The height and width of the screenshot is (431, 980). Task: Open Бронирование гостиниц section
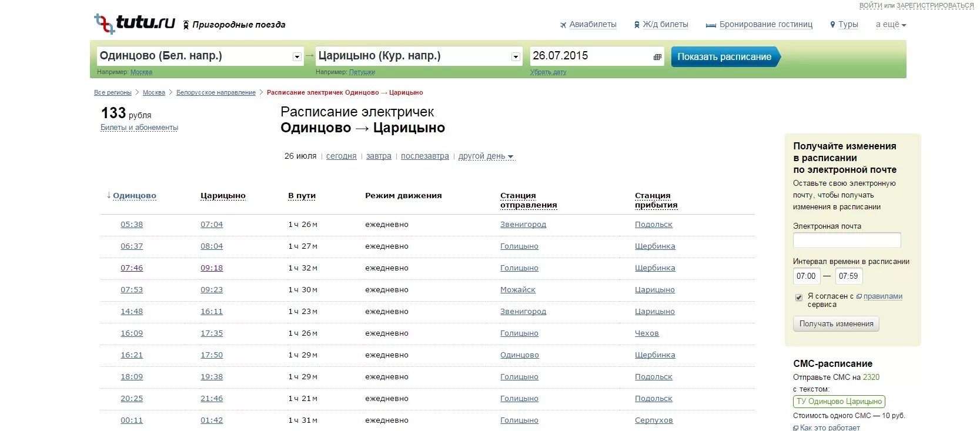[759, 24]
